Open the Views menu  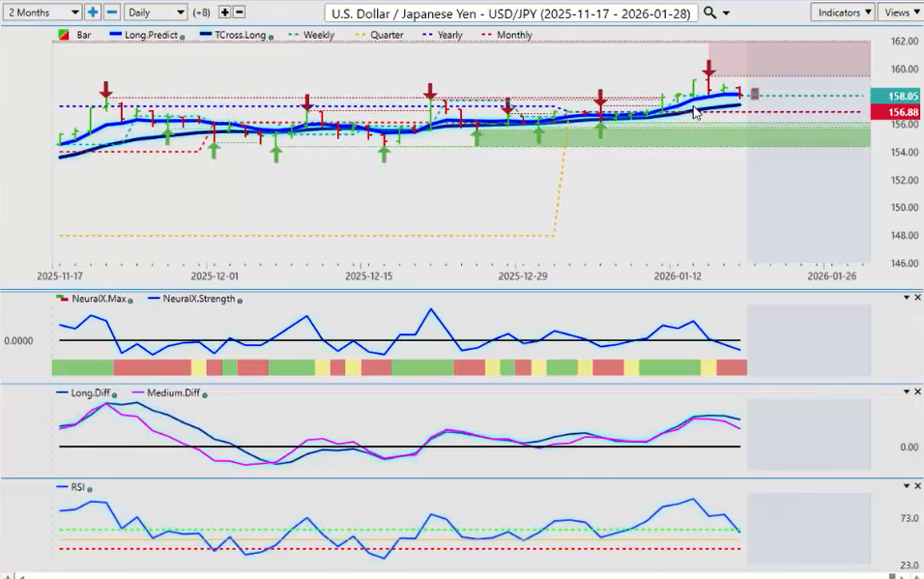[901, 13]
